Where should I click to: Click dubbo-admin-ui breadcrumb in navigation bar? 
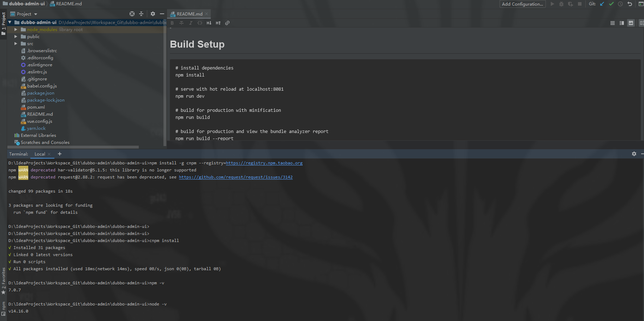(x=24, y=4)
